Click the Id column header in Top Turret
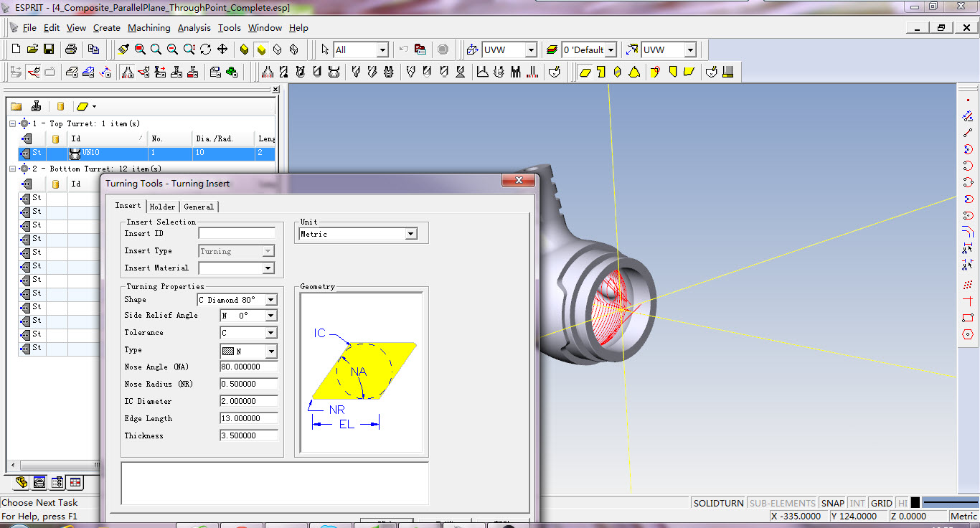This screenshot has height=528, width=980. 108,138
